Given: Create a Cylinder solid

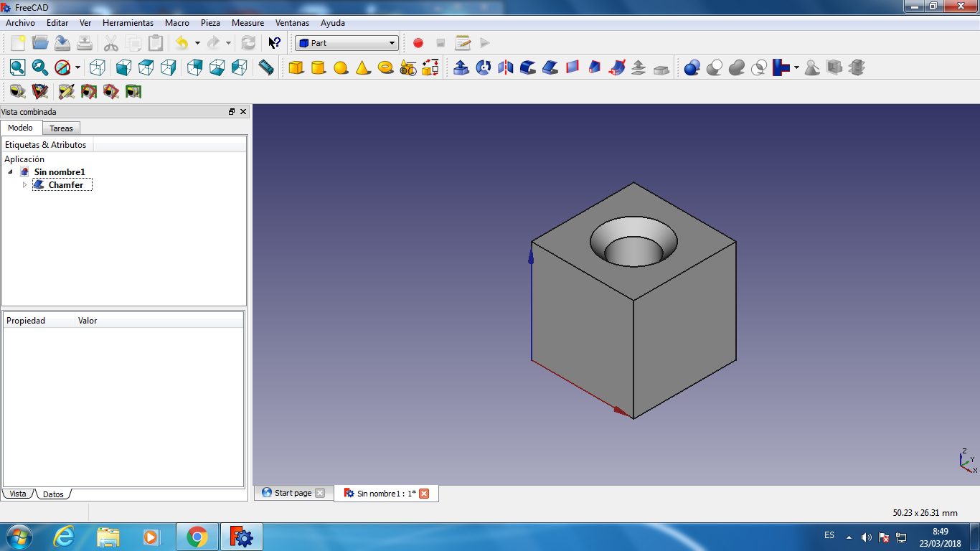Looking at the screenshot, I should pyautogui.click(x=319, y=68).
